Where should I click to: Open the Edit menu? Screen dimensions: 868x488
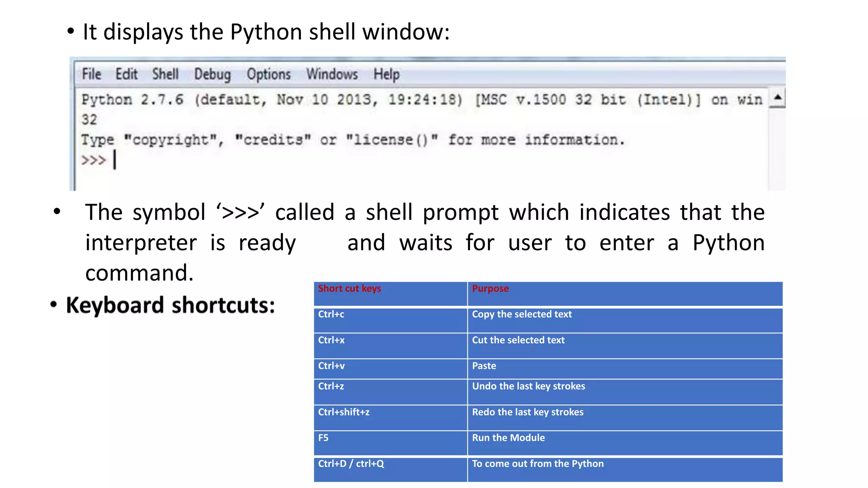coord(126,74)
